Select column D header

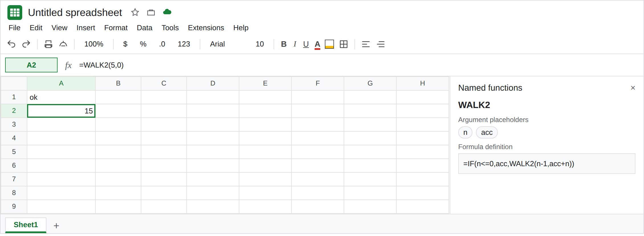(x=213, y=83)
